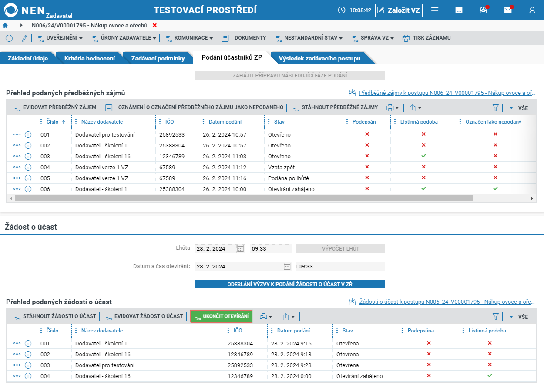Open the calendar icon in header
The width and height of the screenshot is (544, 392).
click(459, 10)
